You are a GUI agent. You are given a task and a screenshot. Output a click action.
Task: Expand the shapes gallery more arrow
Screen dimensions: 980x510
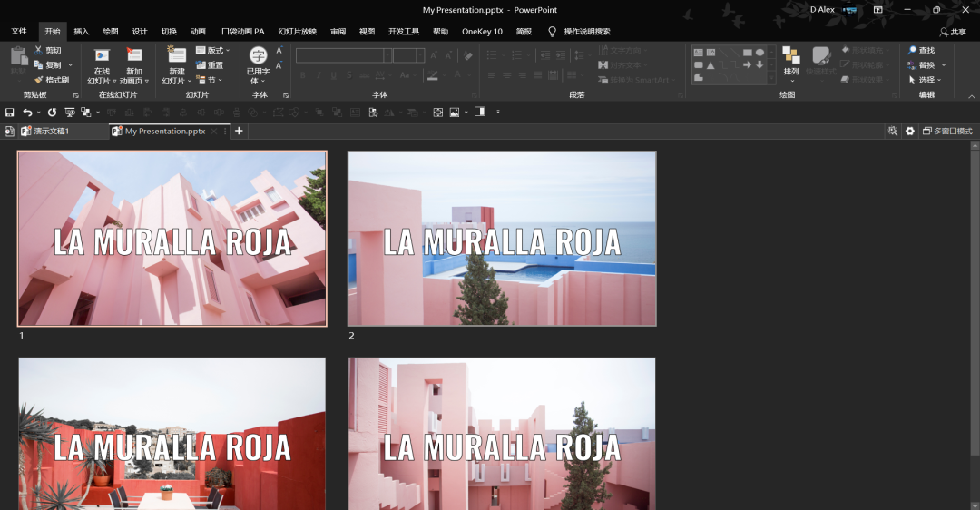pyautogui.click(x=772, y=79)
